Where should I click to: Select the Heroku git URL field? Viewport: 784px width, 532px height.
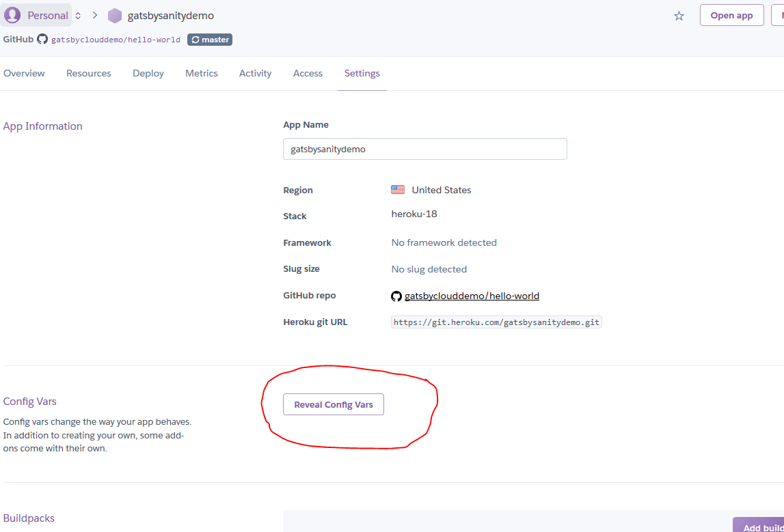pyautogui.click(x=496, y=322)
